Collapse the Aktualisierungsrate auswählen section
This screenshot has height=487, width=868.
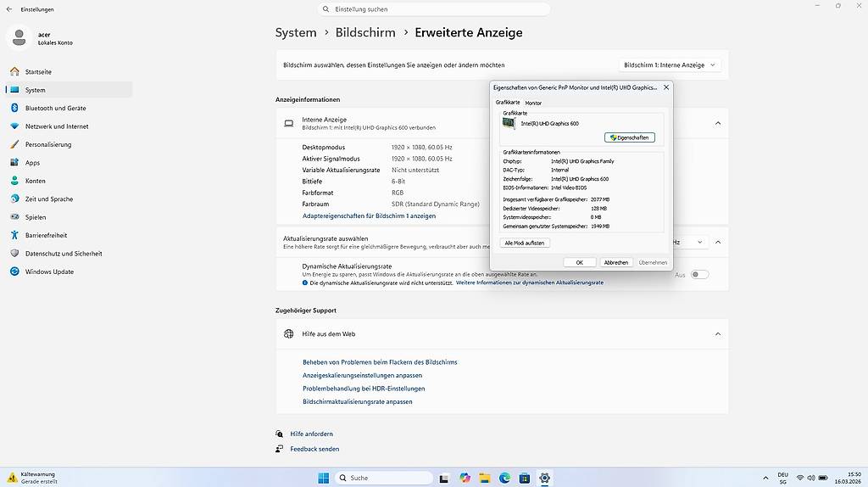coord(718,242)
